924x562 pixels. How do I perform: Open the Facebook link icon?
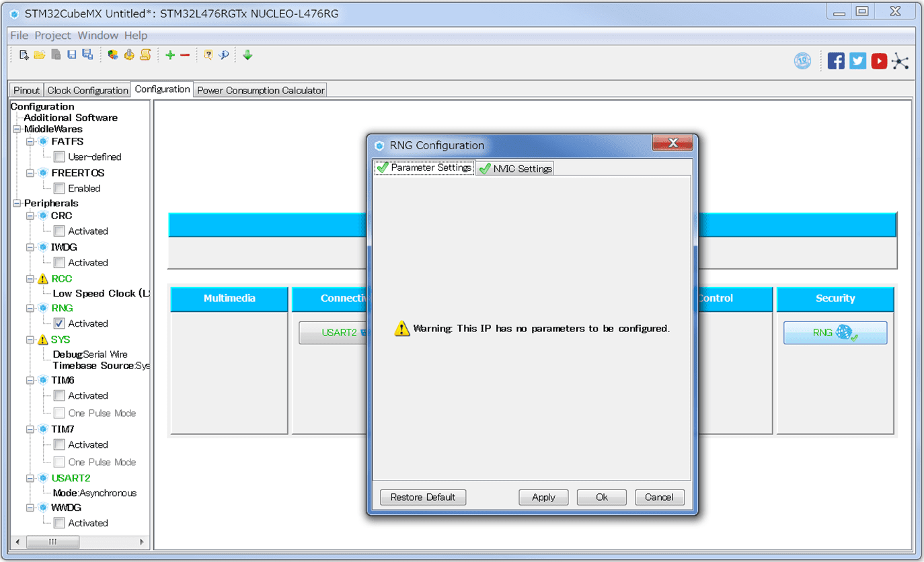point(836,61)
